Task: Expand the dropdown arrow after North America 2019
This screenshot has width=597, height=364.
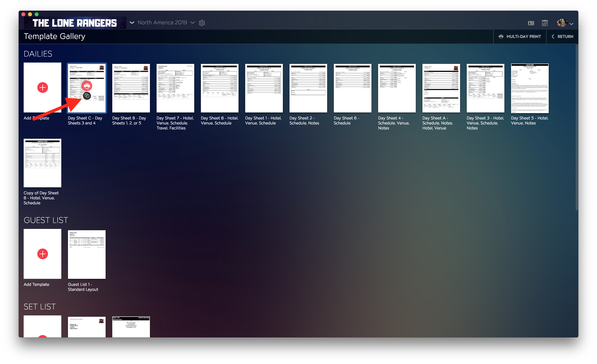Action: click(193, 22)
